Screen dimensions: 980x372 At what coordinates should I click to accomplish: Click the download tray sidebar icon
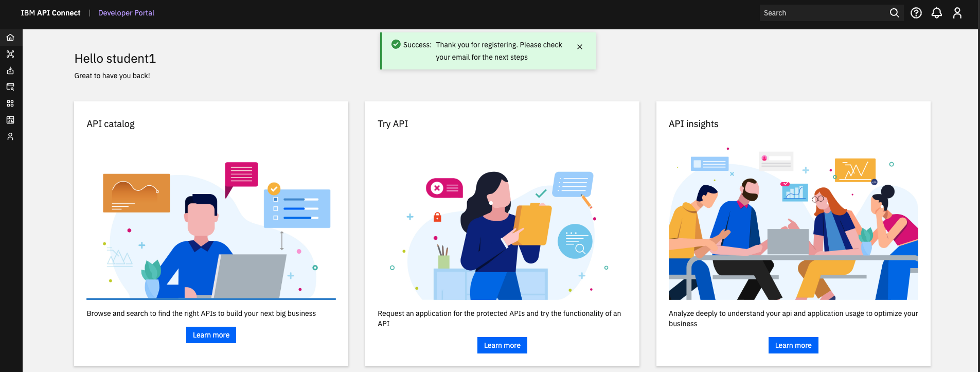click(10, 70)
